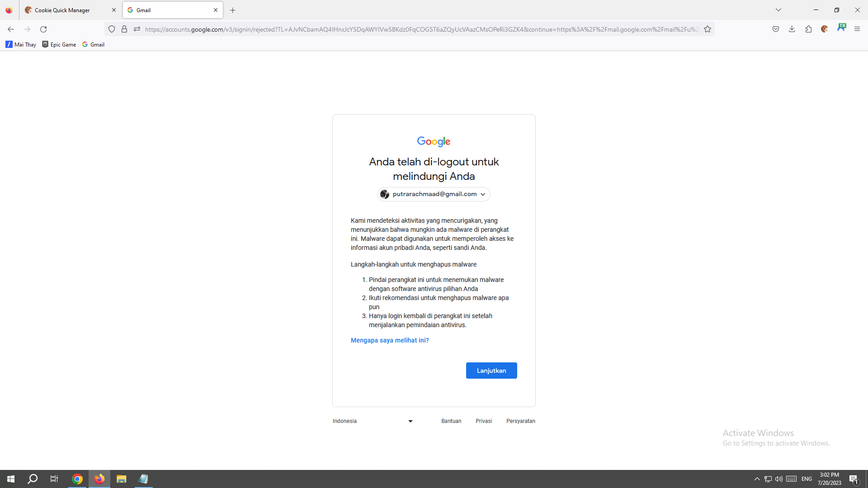Image resolution: width=868 pixels, height=488 pixels.
Task: Open the site permissions icon in address bar
Action: click(x=137, y=29)
